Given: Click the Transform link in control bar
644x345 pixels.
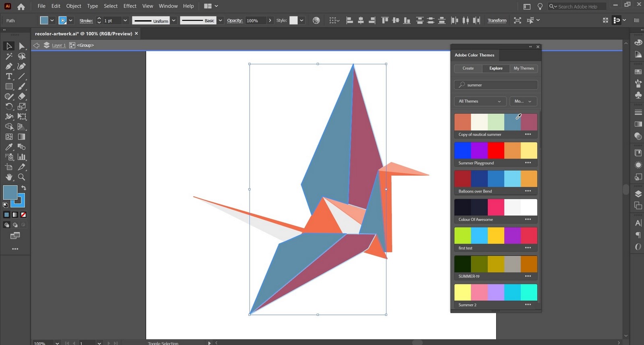Looking at the screenshot, I should click(497, 21).
